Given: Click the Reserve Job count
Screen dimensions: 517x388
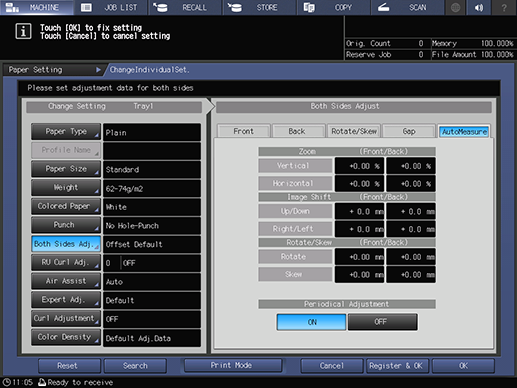Looking at the screenshot, I should tap(421, 54).
